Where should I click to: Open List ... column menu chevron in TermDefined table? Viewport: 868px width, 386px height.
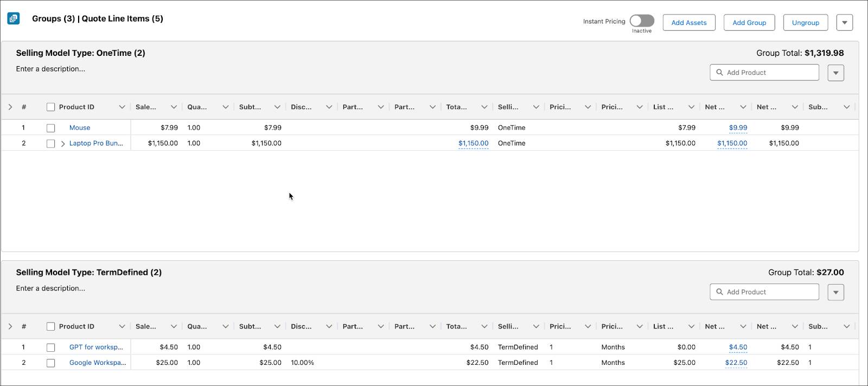click(x=691, y=326)
